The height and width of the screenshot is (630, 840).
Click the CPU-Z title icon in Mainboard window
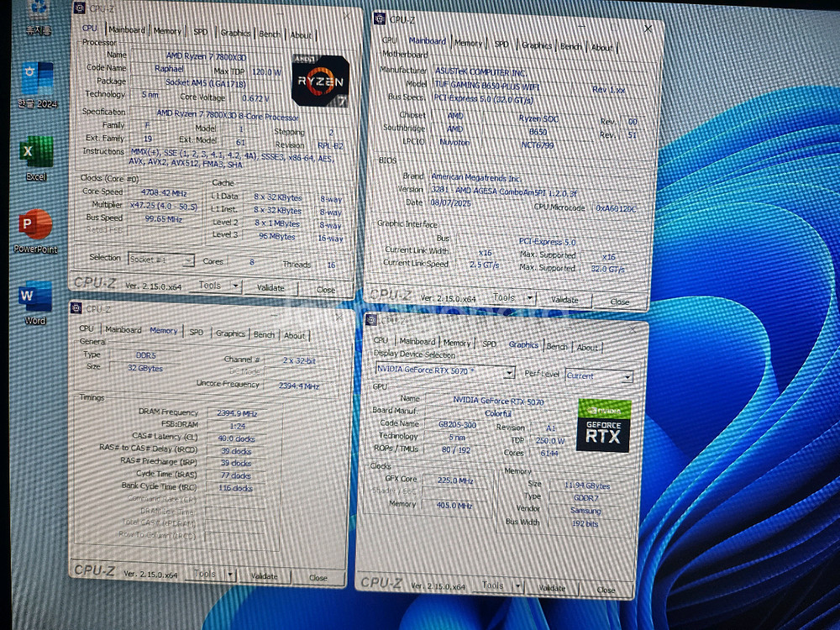pos(380,18)
